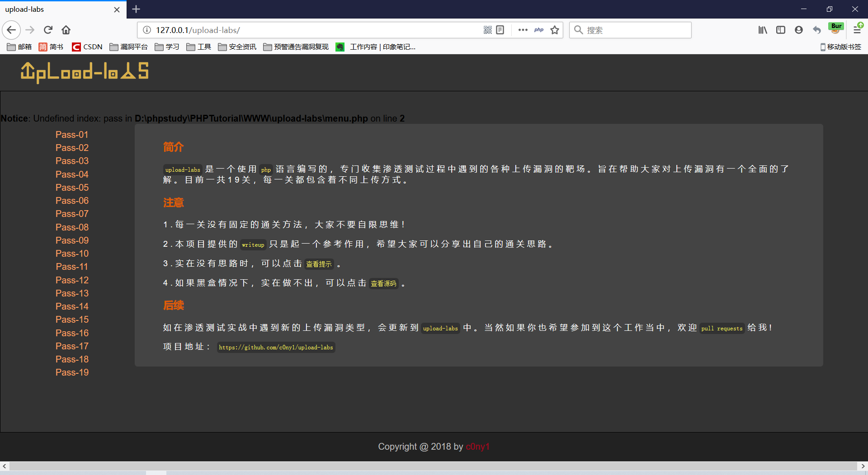
Task: Click the github.com/c0ny1/upload-labs project URL
Action: (x=276, y=347)
